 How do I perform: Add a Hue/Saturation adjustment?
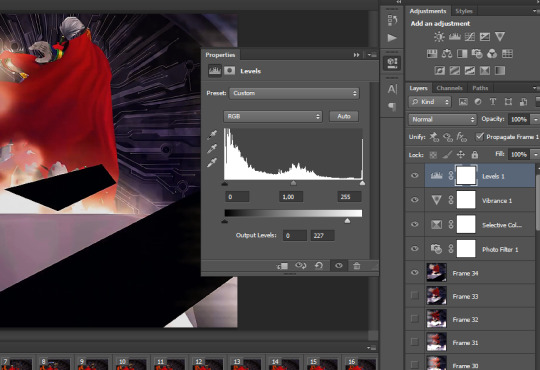click(x=432, y=53)
